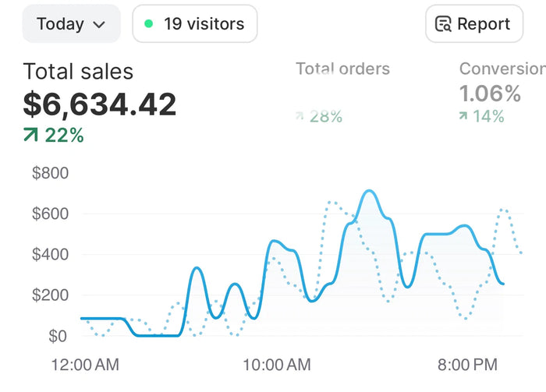Open the 19 visitors live view
The image size is (546, 392).
pos(195,23)
